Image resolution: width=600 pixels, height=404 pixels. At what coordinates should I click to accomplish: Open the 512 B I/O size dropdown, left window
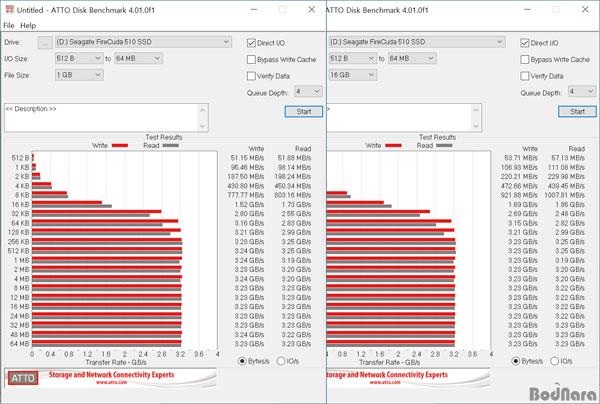click(x=79, y=58)
